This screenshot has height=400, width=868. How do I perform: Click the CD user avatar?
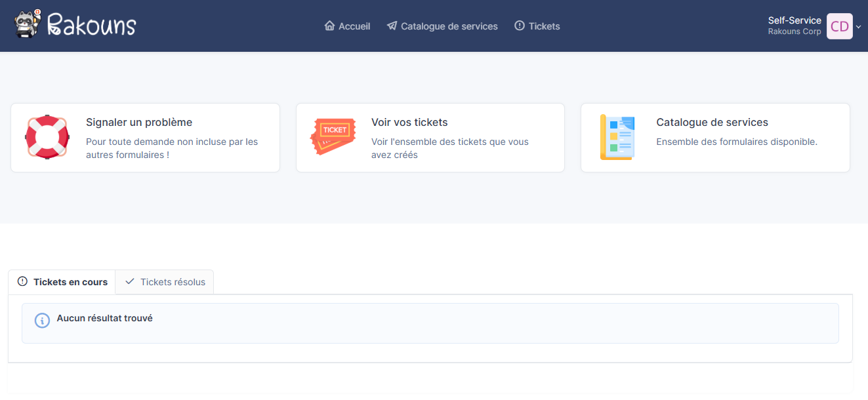pyautogui.click(x=839, y=26)
